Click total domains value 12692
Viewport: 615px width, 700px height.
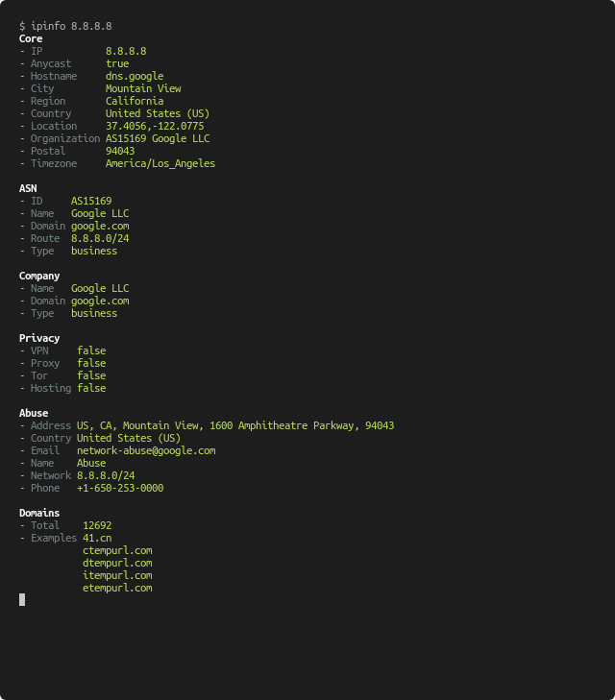pyautogui.click(x=97, y=526)
